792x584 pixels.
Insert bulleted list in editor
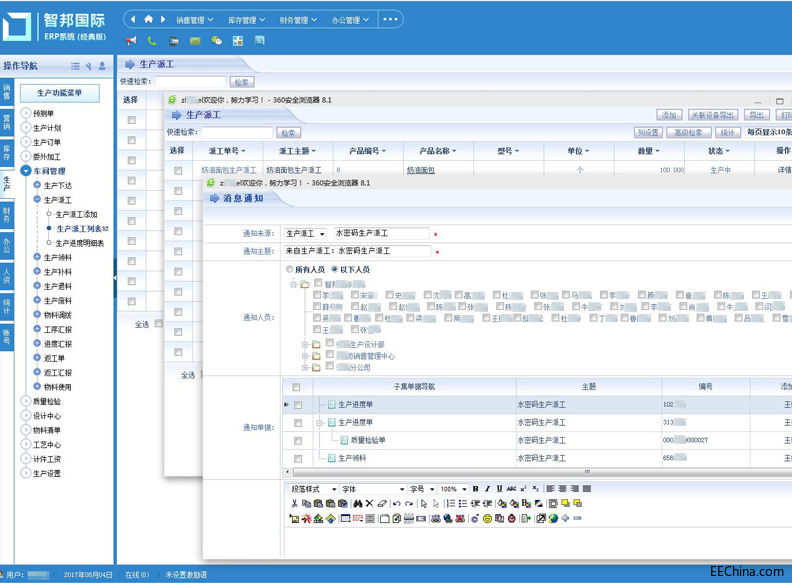463,503
